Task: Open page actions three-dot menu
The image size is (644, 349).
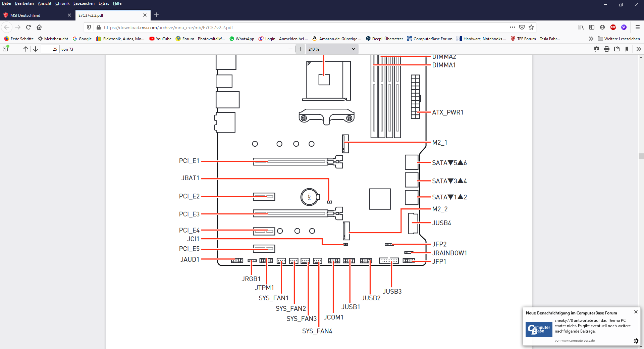Action: [x=513, y=27]
